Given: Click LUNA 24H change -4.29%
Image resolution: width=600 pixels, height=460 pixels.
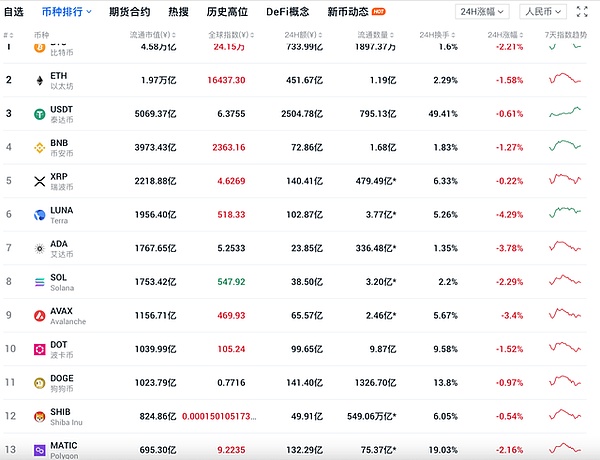Looking at the screenshot, I should pyautogui.click(x=509, y=215).
